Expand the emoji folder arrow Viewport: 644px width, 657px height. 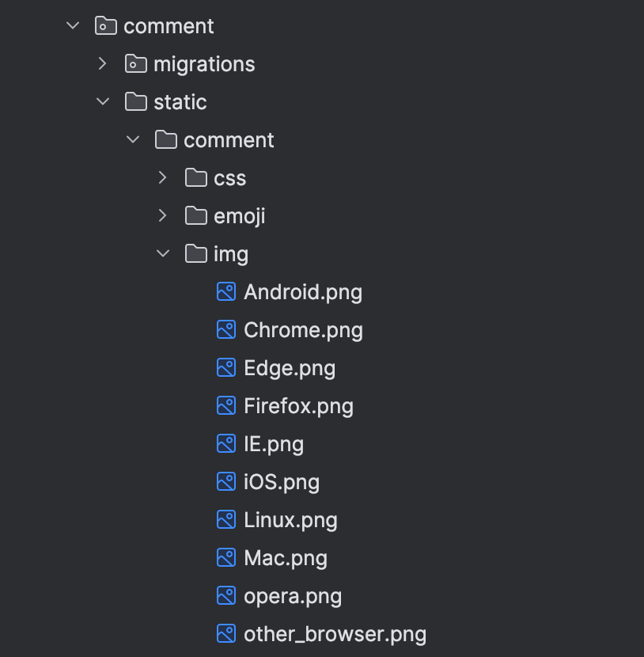click(x=163, y=216)
